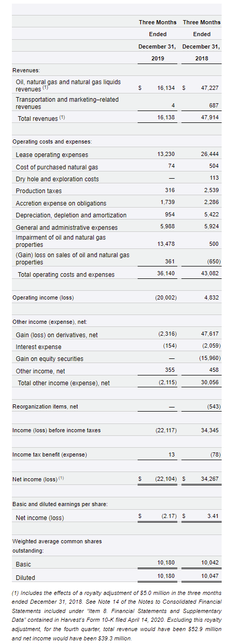Screen dimensions: 233x644
Task: Click the Basic weighted average shares label
Action: click(23, 564)
